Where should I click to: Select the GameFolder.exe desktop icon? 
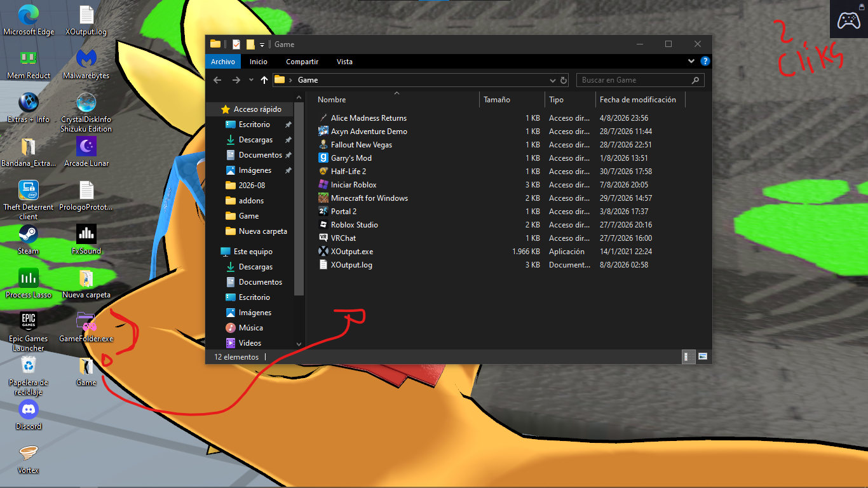pyautogui.click(x=86, y=327)
